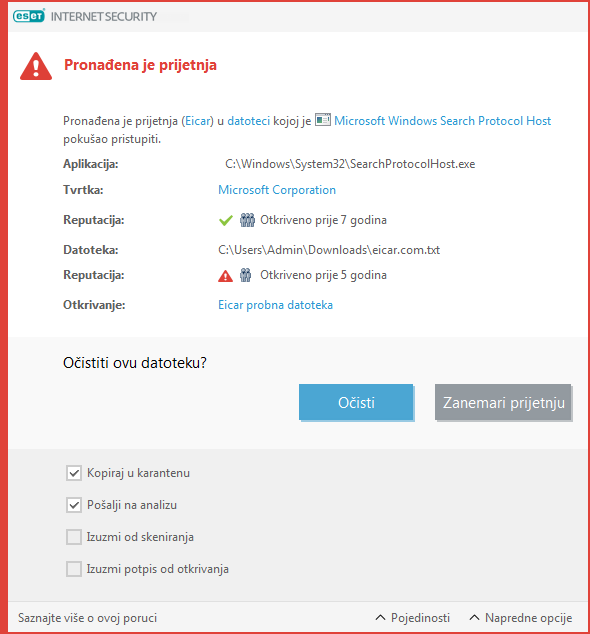
Task: Click the red threat warning triangle icon
Action: pos(36,66)
